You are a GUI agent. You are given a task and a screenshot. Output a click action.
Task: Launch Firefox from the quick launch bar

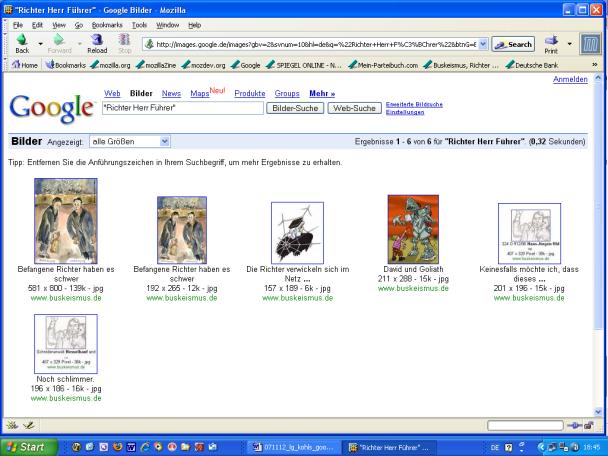coord(117,447)
